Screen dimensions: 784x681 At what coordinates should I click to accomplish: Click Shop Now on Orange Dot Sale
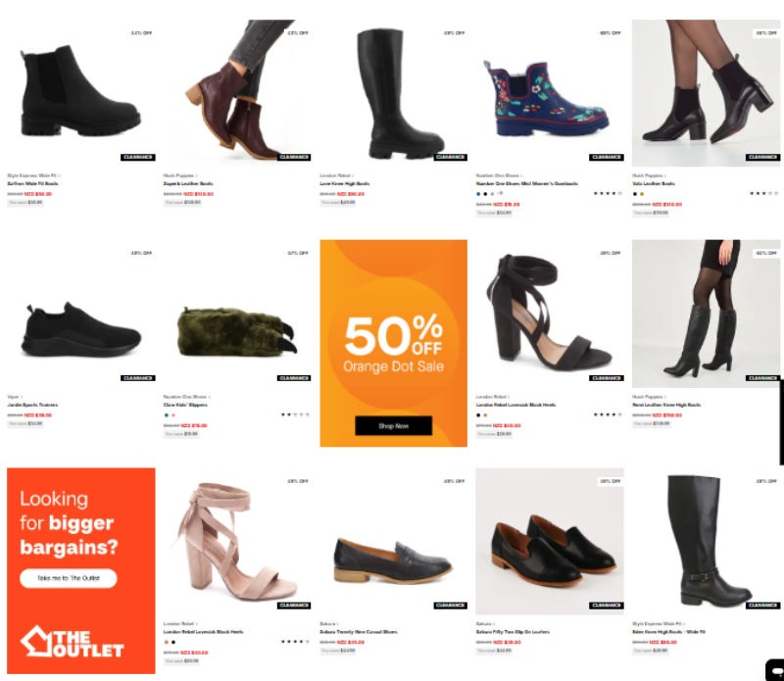pos(394,425)
